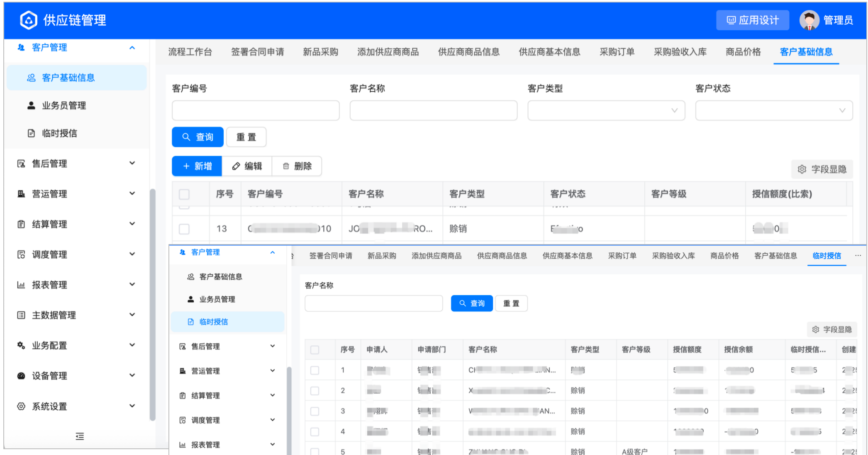Click the lower 客户名称 search field
This screenshot has height=455, width=868.
click(374, 303)
